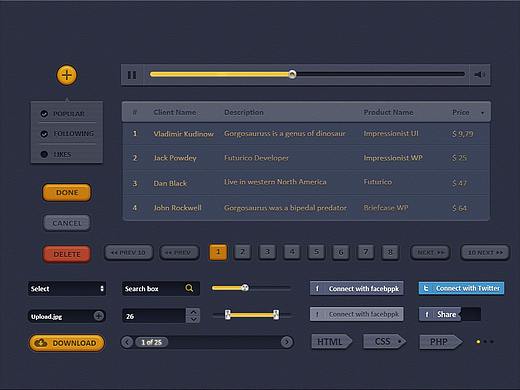This screenshot has height=390, width=520.
Task: Enable the Likes checkbox
Action: [44, 154]
